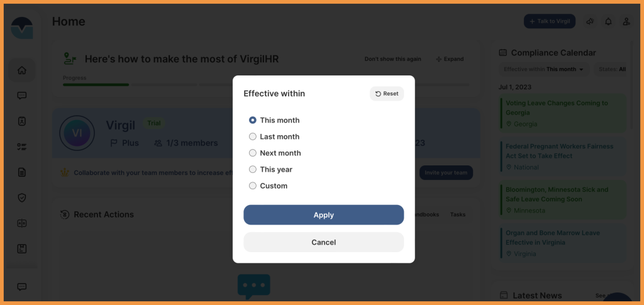
Task: Choose the This year radio option
Action: [x=270, y=170]
